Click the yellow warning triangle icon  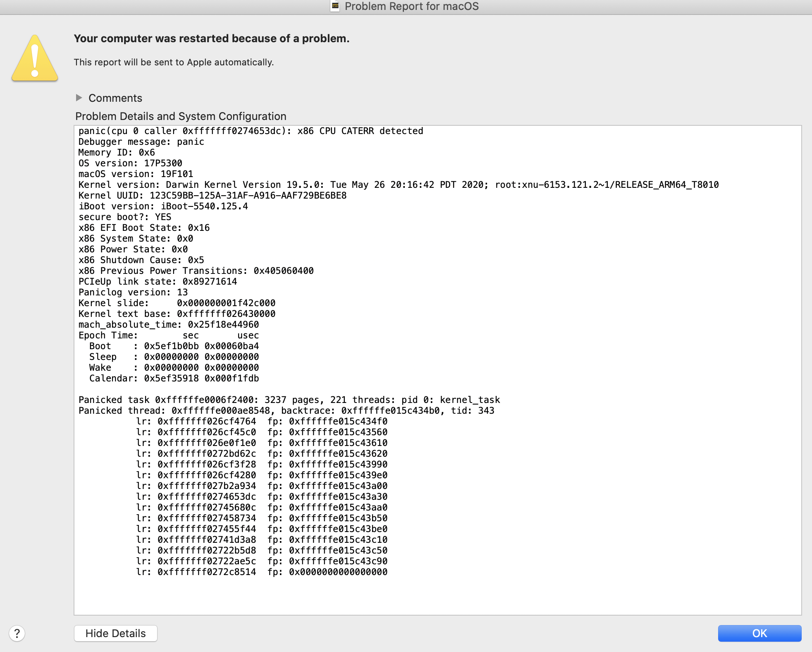coord(35,58)
